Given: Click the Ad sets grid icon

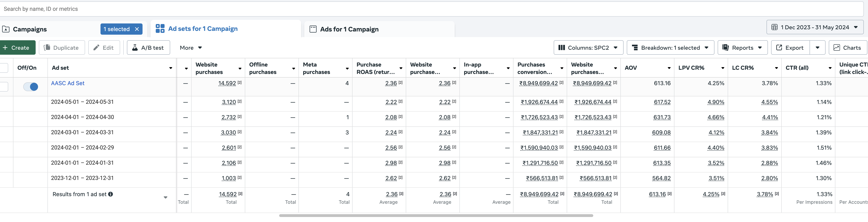Looking at the screenshot, I should point(160,29).
